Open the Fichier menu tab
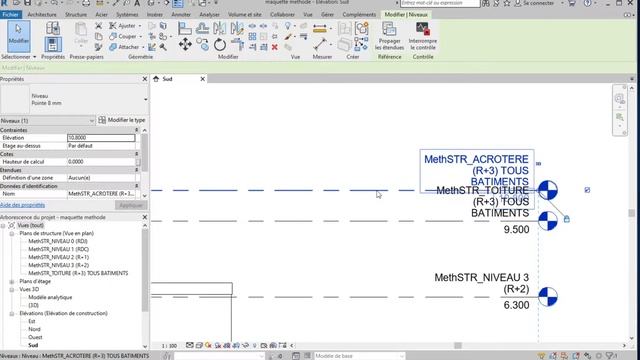Image resolution: width=640 pixels, height=360 pixels. point(11,14)
